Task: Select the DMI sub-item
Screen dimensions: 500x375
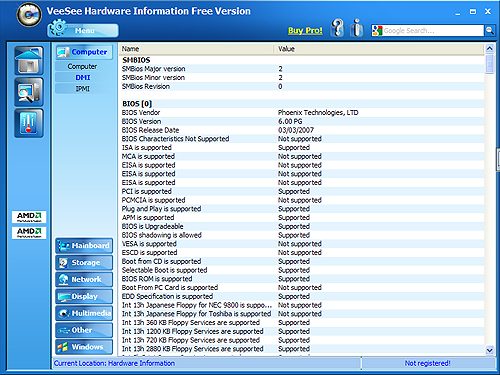Action: pos(83,77)
